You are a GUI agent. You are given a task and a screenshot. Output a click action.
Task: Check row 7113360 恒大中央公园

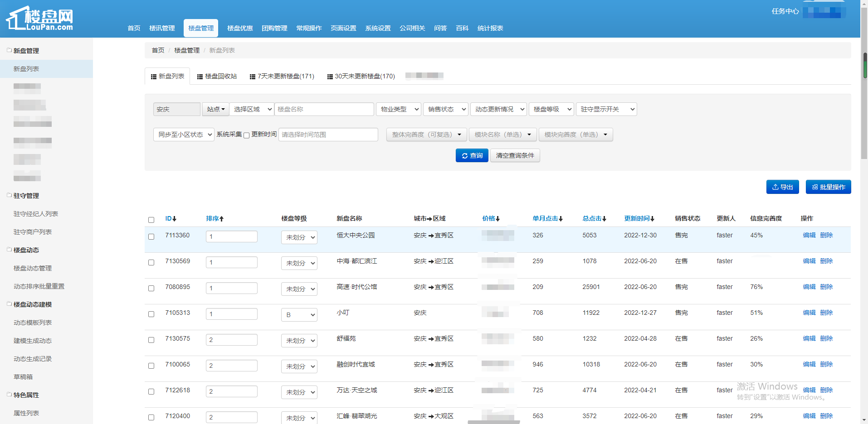(151, 236)
